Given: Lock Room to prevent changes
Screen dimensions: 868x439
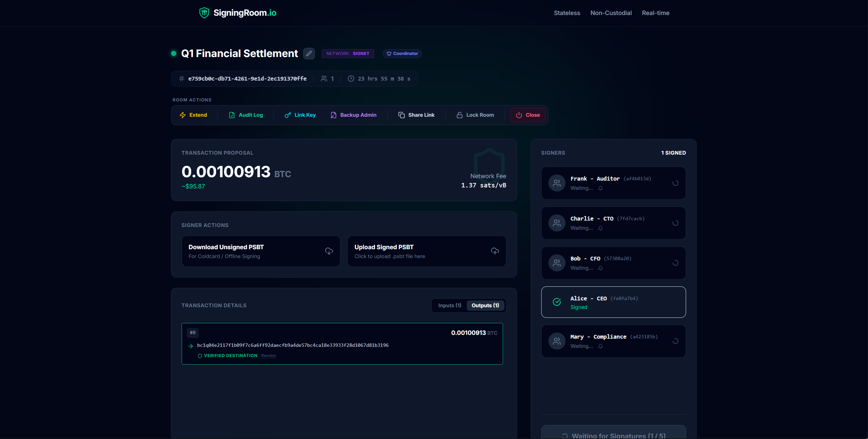Looking at the screenshot, I should click(475, 115).
